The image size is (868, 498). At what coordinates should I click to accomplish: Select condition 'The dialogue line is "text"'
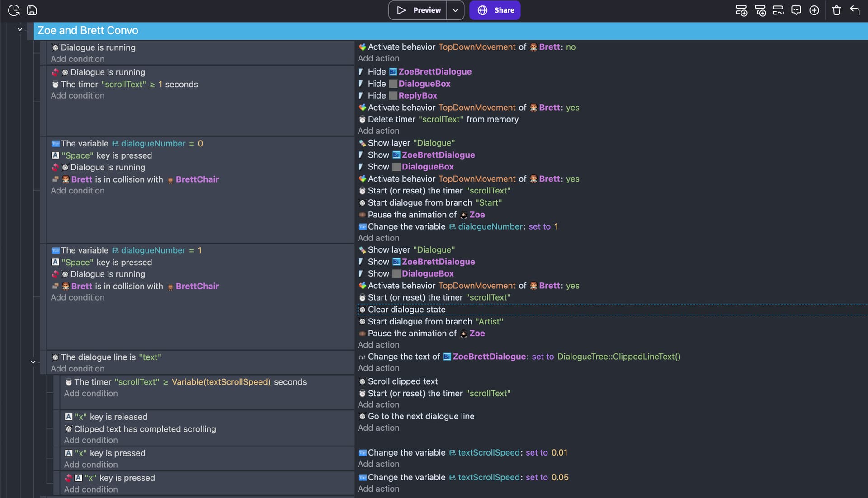(x=106, y=357)
